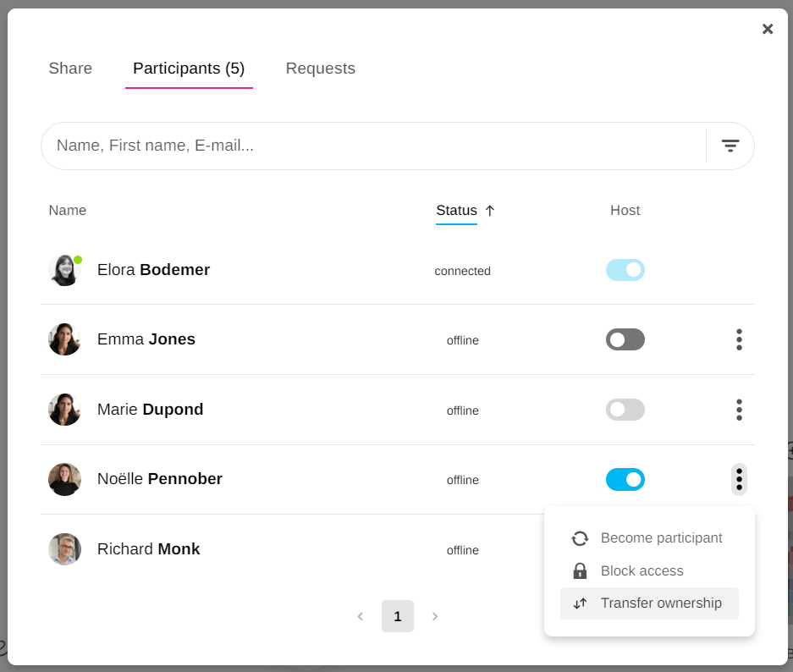Viewport: 793px width, 672px height.
Task: Disable host toggle for Noëlle Pennober
Action: point(625,479)
